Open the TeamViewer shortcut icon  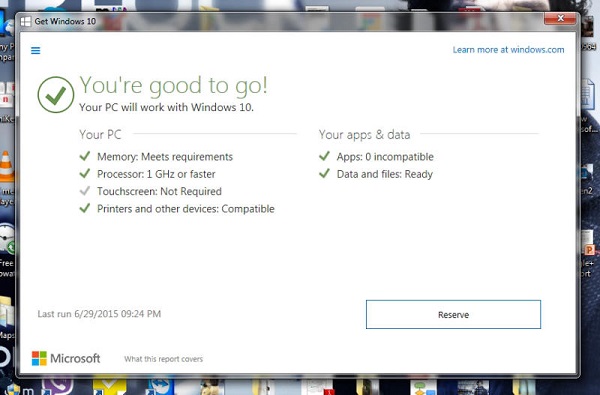coord(160,387)
